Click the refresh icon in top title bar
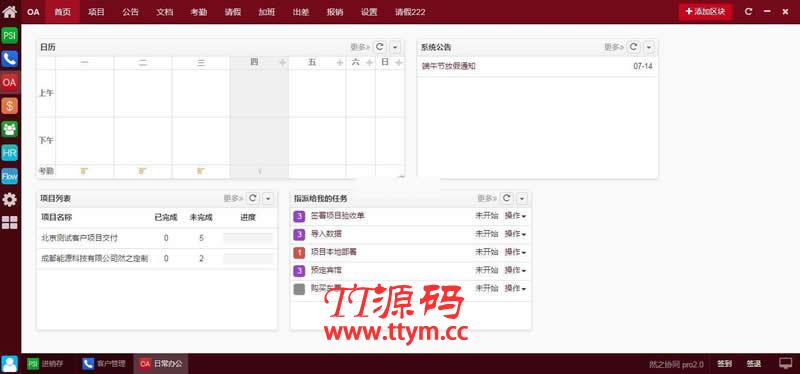 [x=748, y=12]
